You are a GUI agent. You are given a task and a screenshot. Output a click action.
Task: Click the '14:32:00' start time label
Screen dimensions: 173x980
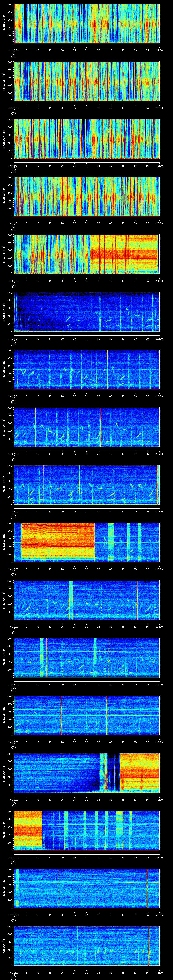[14, 972]
